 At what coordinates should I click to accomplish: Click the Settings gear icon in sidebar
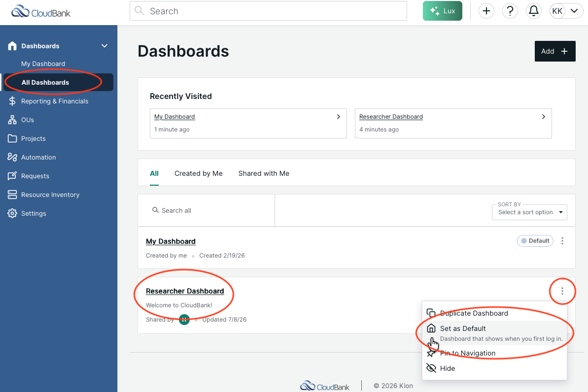tap(12, 213)
